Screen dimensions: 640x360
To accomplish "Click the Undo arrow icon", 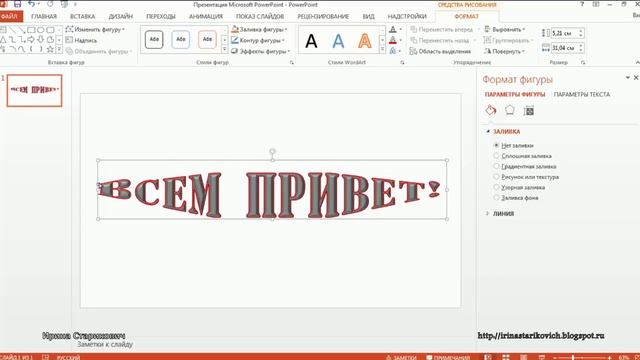I will 31,4.
